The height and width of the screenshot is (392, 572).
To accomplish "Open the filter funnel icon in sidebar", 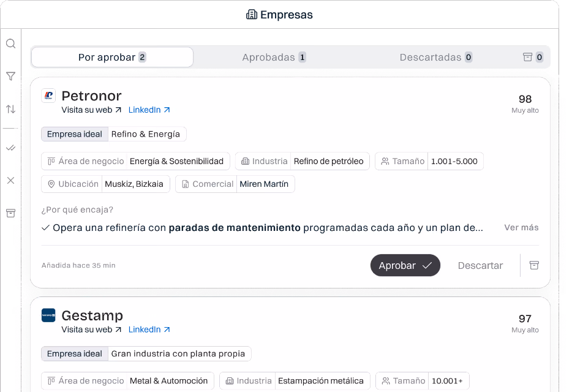I will 10,77.
